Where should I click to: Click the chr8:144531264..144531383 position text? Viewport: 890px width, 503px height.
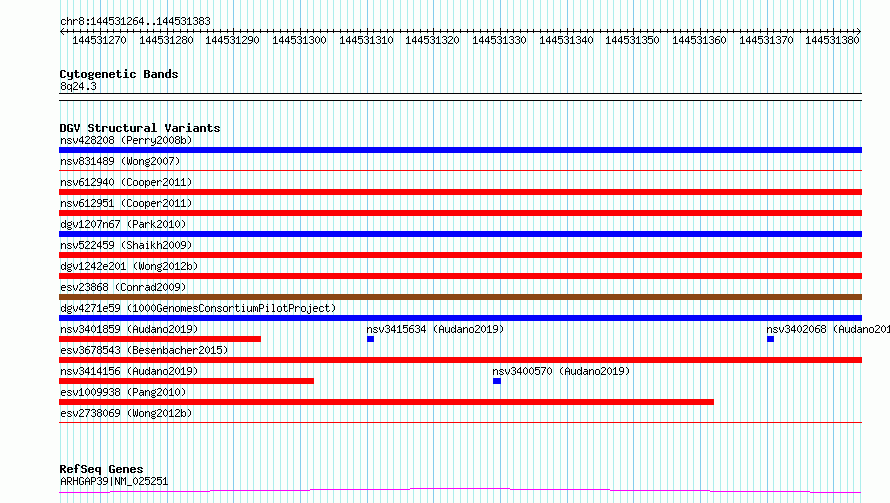[135, 21]
